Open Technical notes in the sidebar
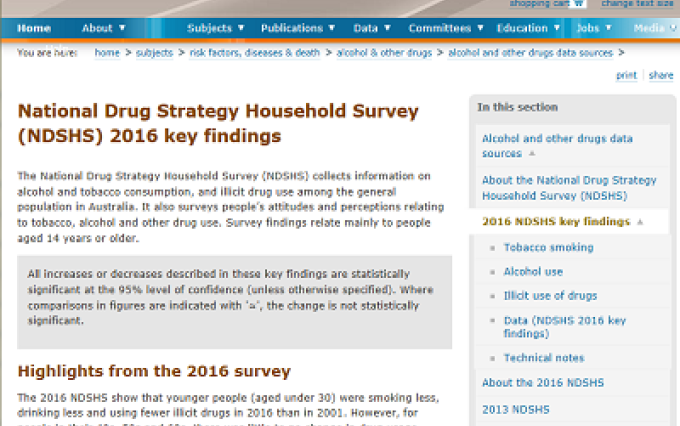Viewport: 680px width, 426px height. point(544,358)
